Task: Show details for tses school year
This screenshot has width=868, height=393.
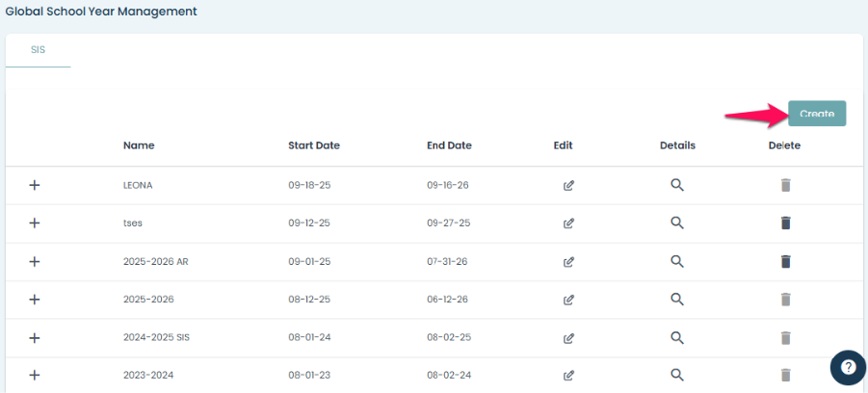Action: tap(677, 223)
